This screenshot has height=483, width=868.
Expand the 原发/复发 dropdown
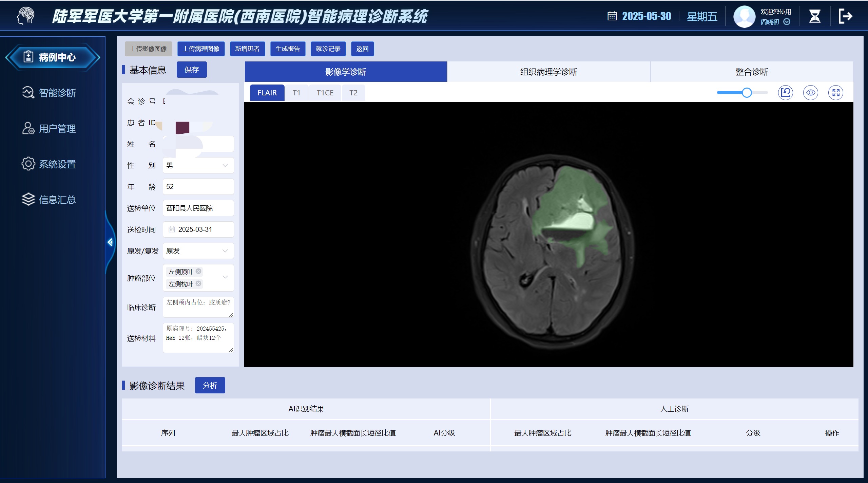tap(198, 251)
